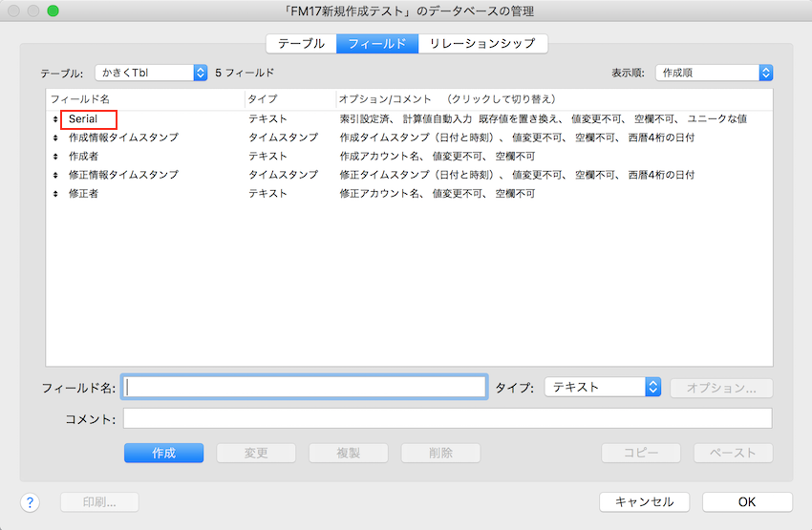Image resolution: width=812 pixels, height=530 pixels.
Task: Click the コピー button
Action: pos(641,453)
